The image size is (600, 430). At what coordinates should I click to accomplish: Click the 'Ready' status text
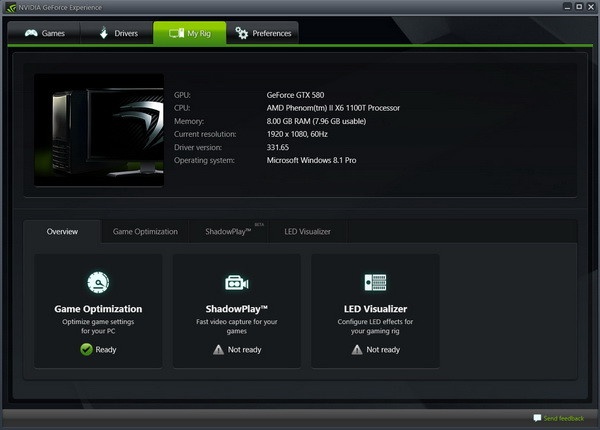click(x=106, y=350)
